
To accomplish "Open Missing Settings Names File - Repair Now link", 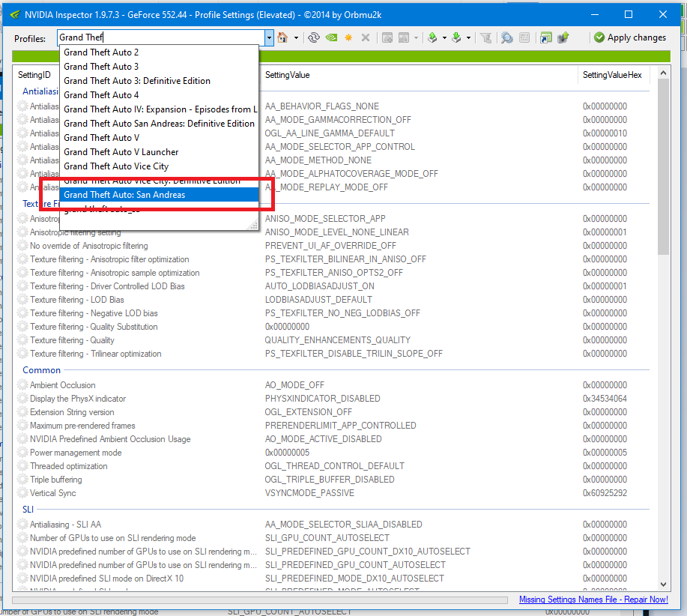I will coord(593,600).
